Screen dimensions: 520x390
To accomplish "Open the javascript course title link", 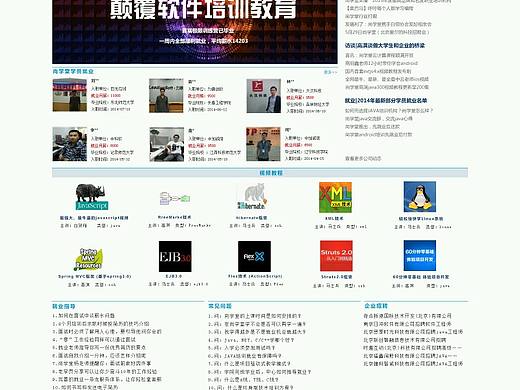I will (94, 218).
